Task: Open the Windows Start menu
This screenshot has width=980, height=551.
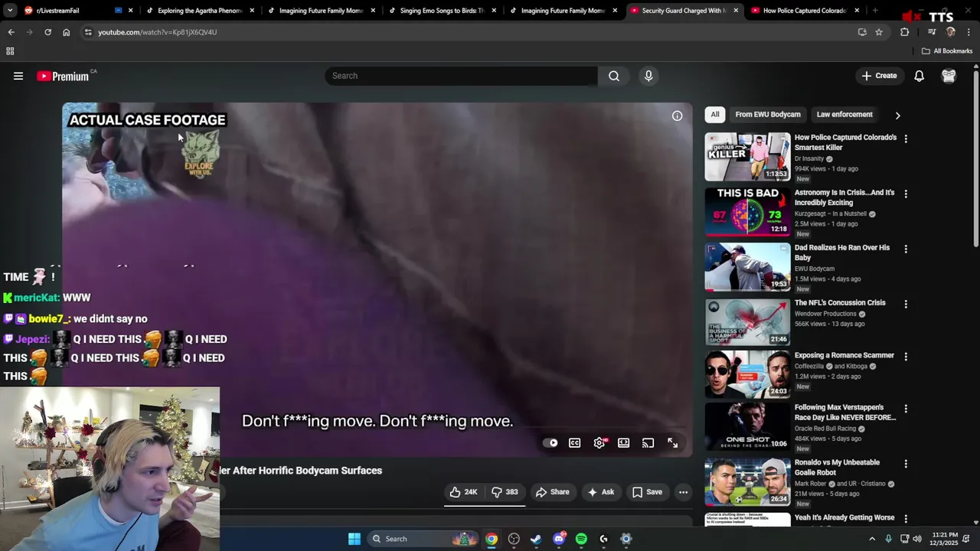Action: pos(354,539)
